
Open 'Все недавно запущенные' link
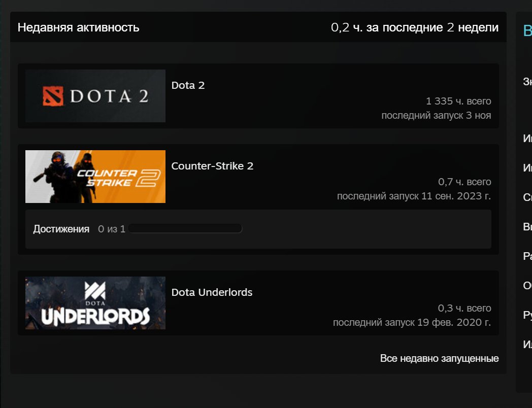pyautogui.click(x=440, y=358)
